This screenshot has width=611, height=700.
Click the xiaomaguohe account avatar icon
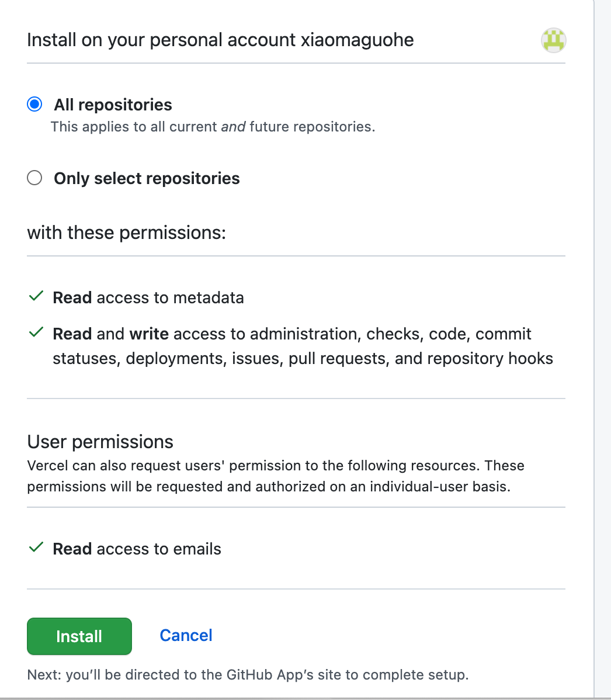coord(553,40)
